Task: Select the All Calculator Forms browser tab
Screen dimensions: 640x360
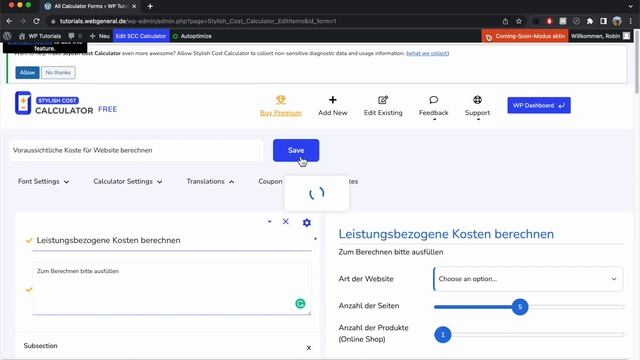Action: tap(91, 6)
